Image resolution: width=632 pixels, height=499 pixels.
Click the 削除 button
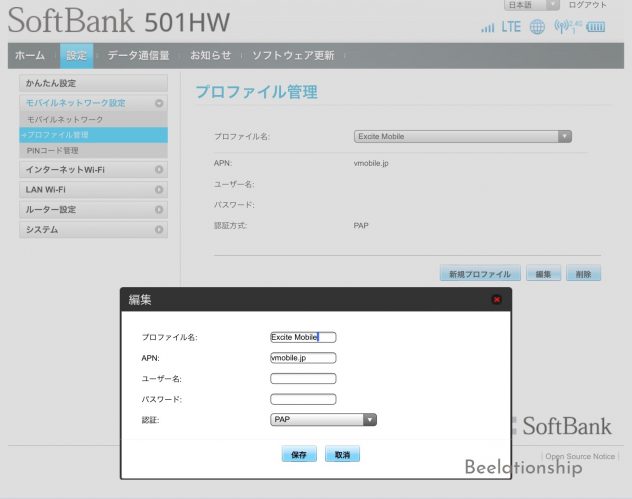click(x=583, y=274)
